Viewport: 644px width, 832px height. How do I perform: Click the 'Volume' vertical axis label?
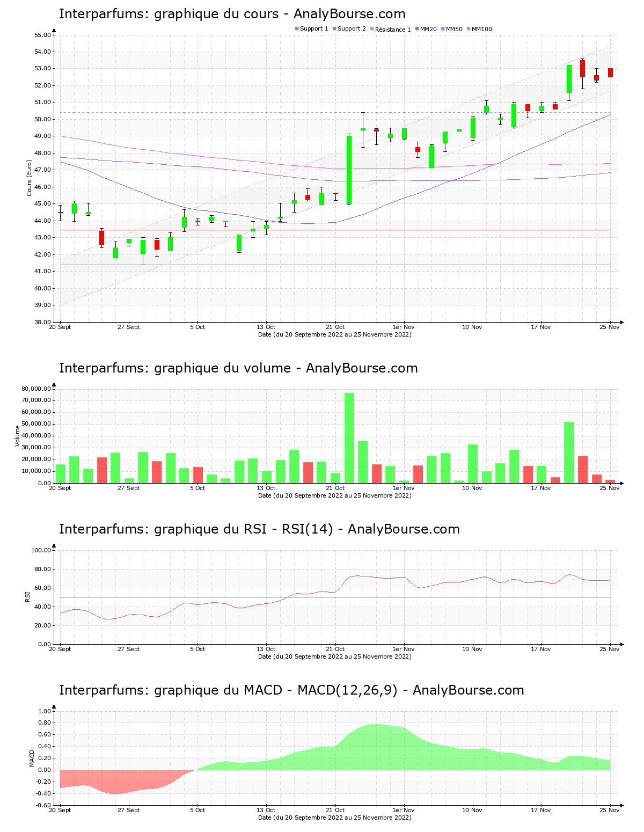pyautogui.click(x=18, y=436)
